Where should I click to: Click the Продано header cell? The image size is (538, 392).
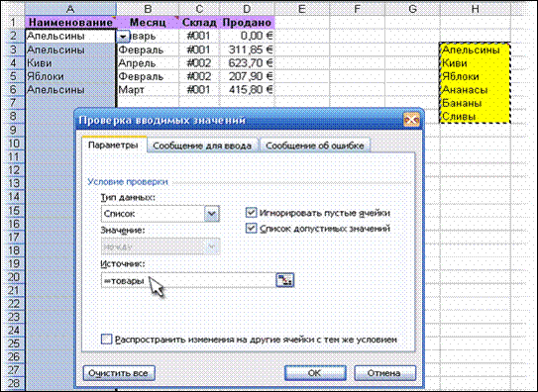(x=247, y=23)
